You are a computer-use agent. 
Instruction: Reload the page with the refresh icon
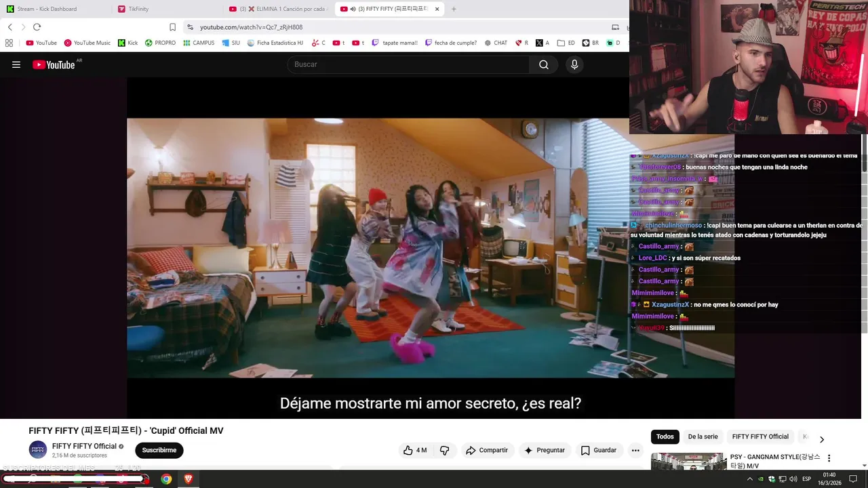coord(37,27)
